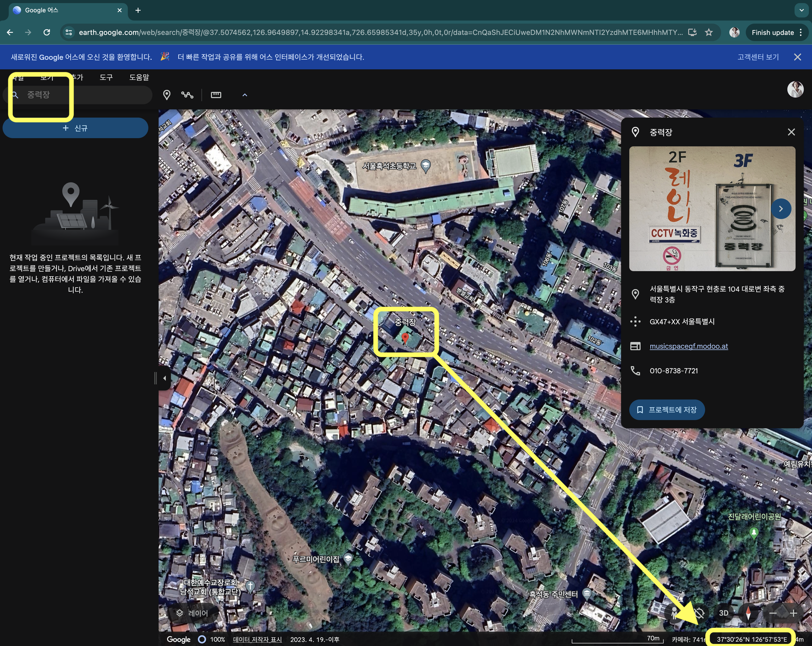Open the 레이어 layers panel
Image resolution: width=812 pixels, height=646 pixels.
pyautogui.click(x=193, y=613)
